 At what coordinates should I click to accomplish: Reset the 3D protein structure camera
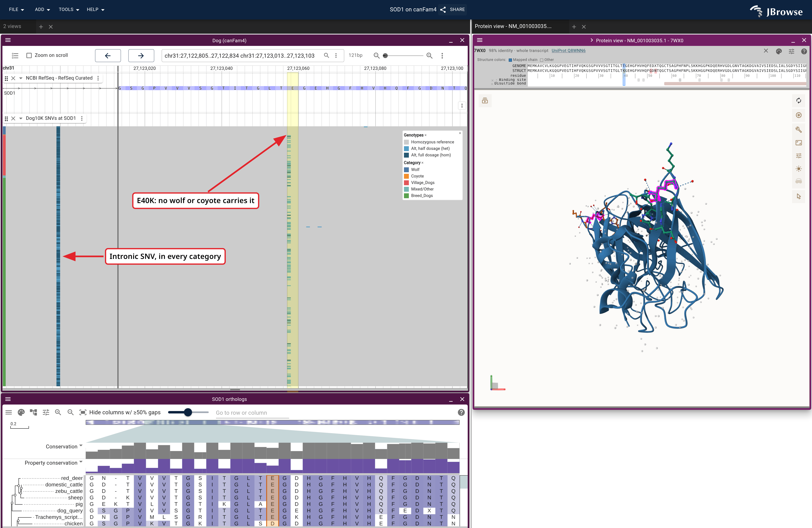798,101
